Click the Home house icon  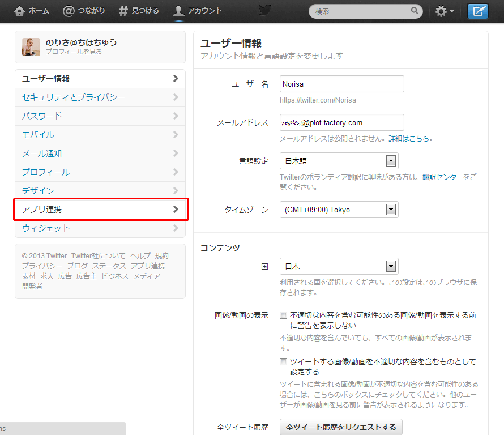[x=19, y=11]
